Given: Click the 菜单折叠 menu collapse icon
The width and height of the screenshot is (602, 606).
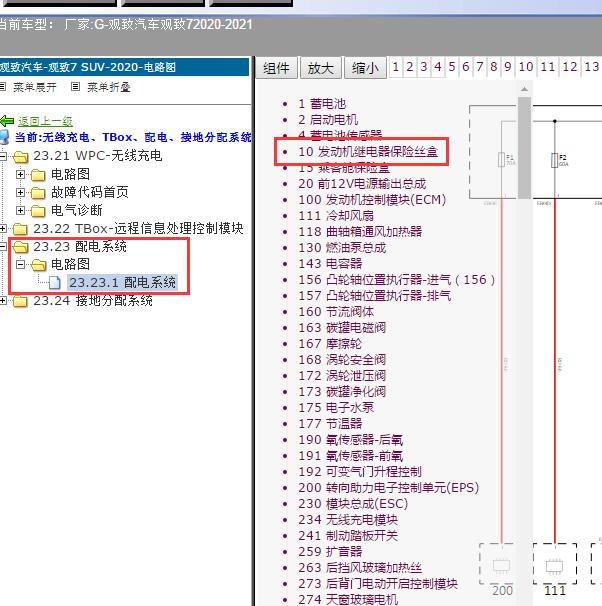Looking at the screenshot, I should [x=75, y=87].
